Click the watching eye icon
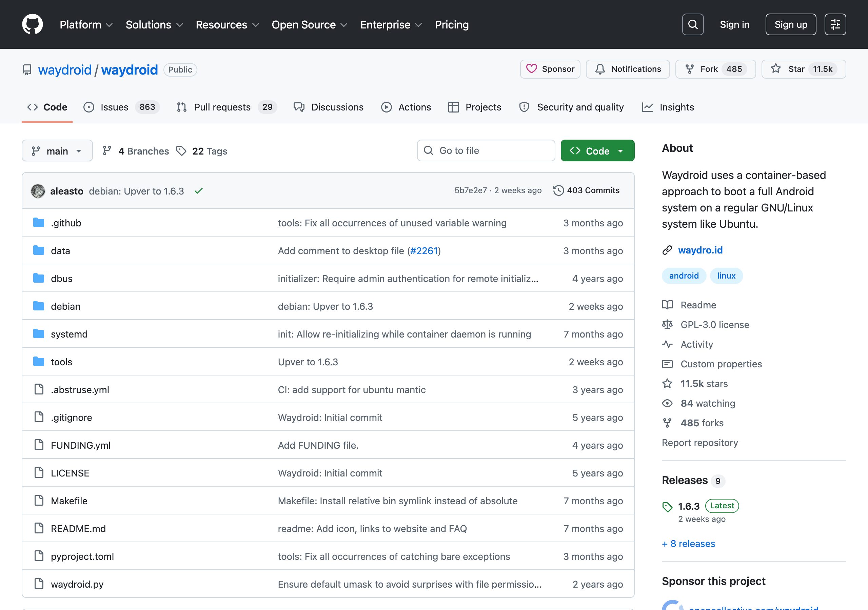This screenshot has width=868, height=610. pyautogui.click(x=667, y=403)
